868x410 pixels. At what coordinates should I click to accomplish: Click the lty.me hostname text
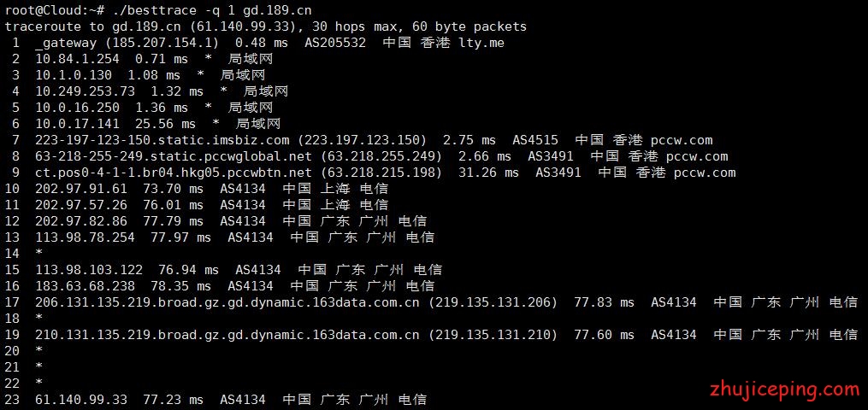[x=481, y=43]
